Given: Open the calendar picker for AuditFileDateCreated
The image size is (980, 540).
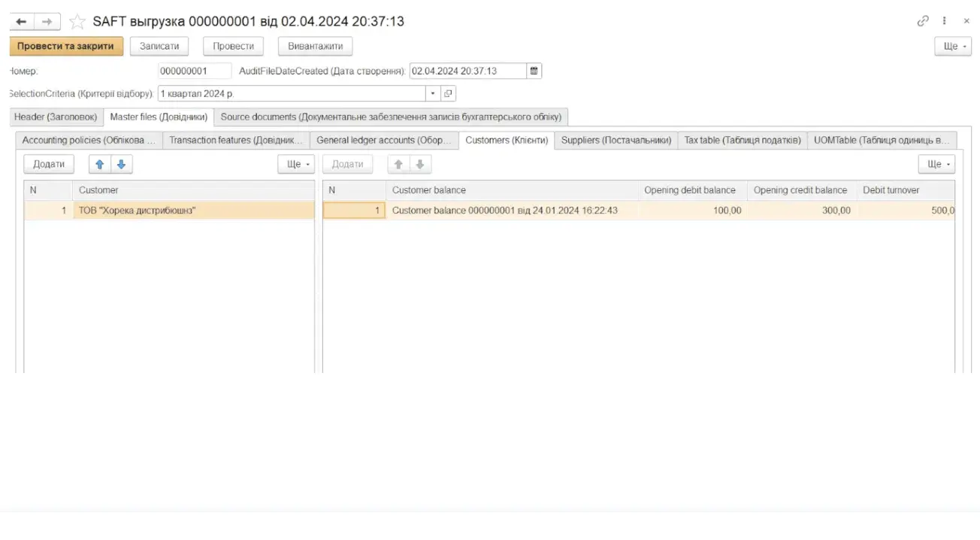Looking at the screenshot, I should click(x=534, y=71).
